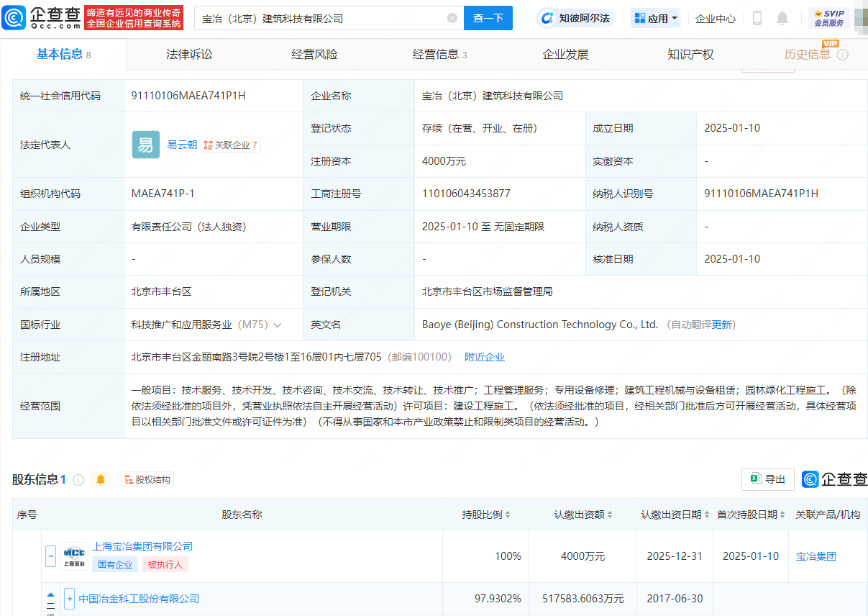Collapse 上海宝冶集团有限公司 shareholder row

click(x=50, y=556)
